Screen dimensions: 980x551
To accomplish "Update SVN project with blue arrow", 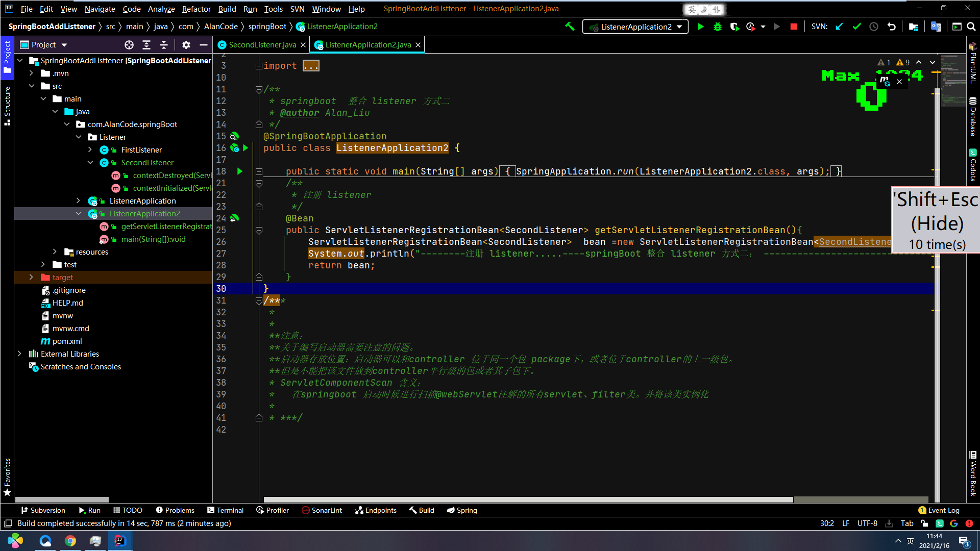I will (839, 27).
